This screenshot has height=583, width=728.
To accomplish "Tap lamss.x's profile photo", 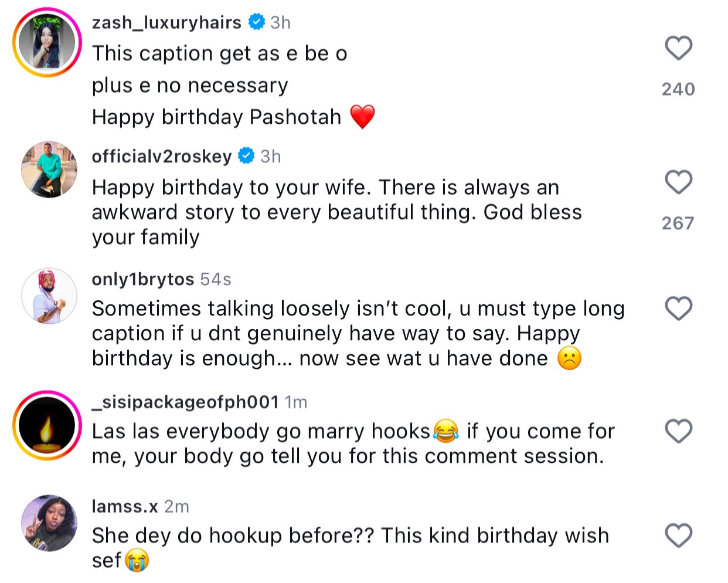I will point(49,523).
